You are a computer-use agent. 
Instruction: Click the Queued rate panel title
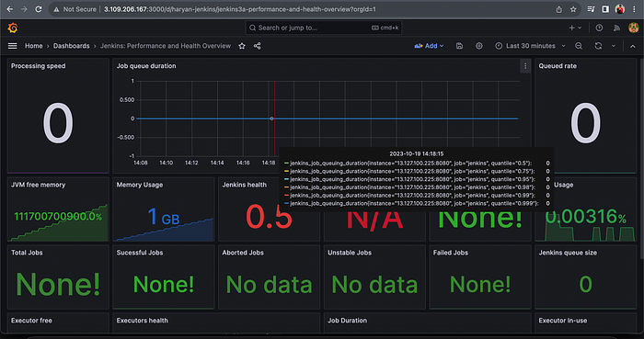pyautogui.click(x=558, y=66)
